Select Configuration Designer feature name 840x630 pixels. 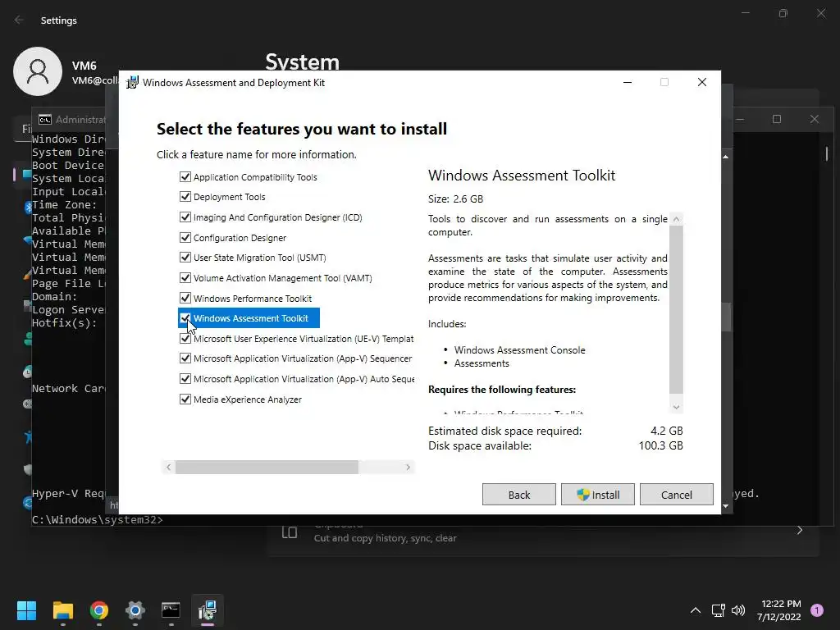[240, 238]
